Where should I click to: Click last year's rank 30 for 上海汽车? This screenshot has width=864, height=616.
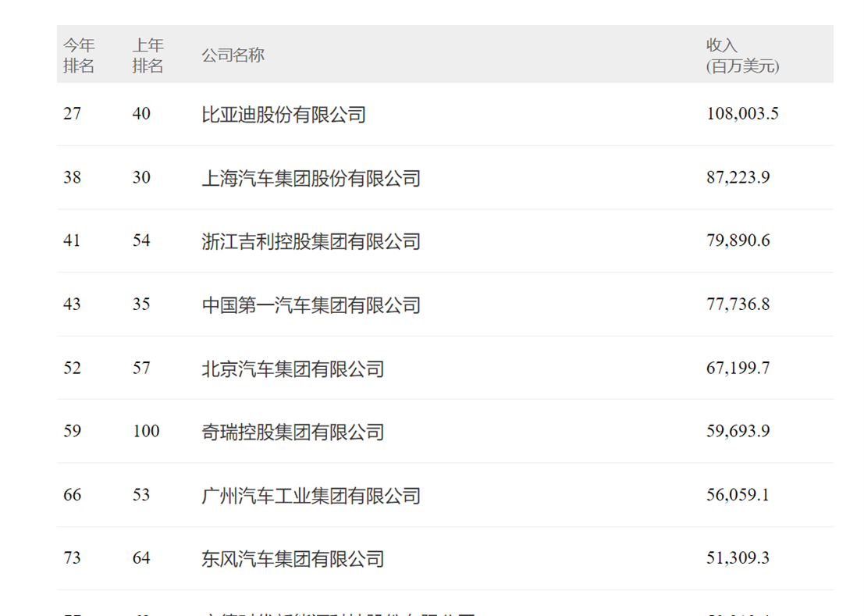[141, 177]
